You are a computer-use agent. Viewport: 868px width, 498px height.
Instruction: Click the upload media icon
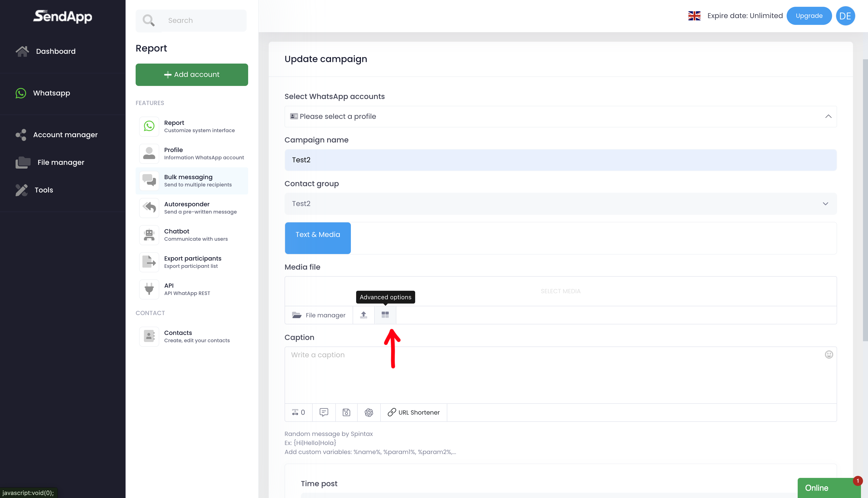363,315
